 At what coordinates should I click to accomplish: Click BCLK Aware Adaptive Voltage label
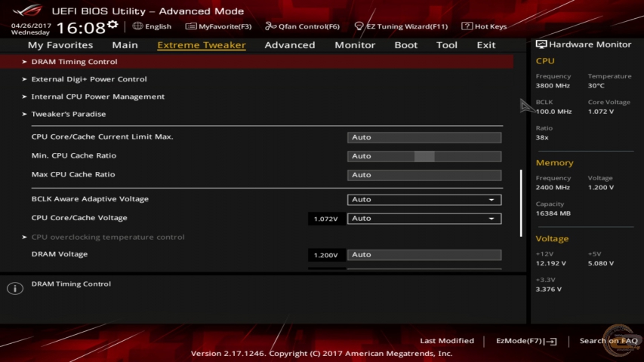[90, 198]
